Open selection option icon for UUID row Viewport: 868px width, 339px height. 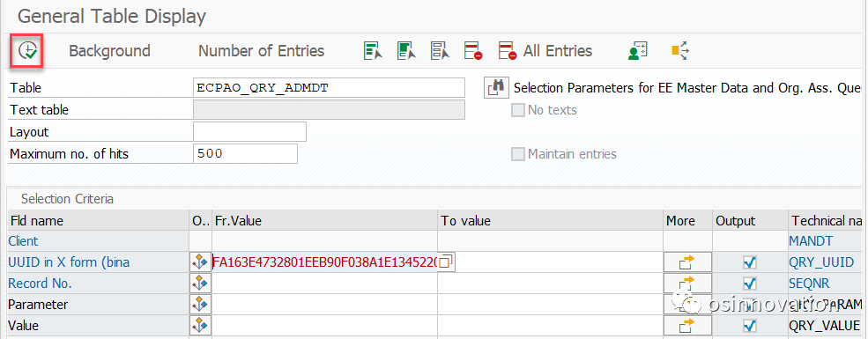click(200, 262)
